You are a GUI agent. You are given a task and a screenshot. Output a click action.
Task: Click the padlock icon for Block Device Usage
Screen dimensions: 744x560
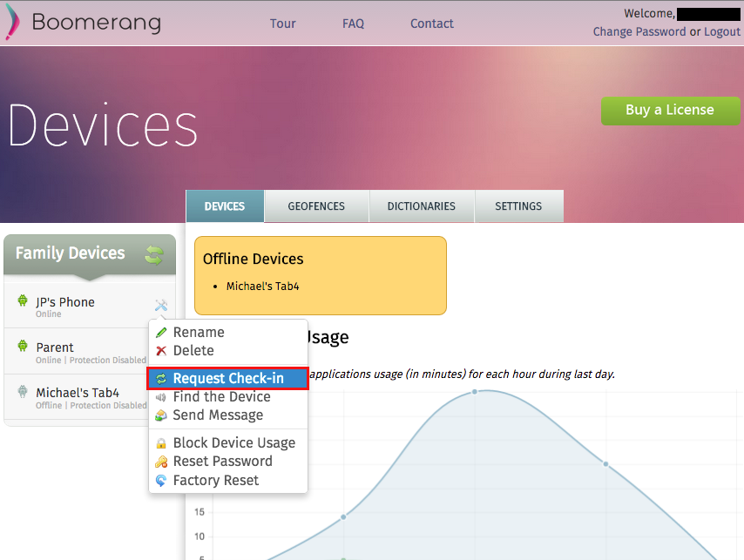coord(161,443)
